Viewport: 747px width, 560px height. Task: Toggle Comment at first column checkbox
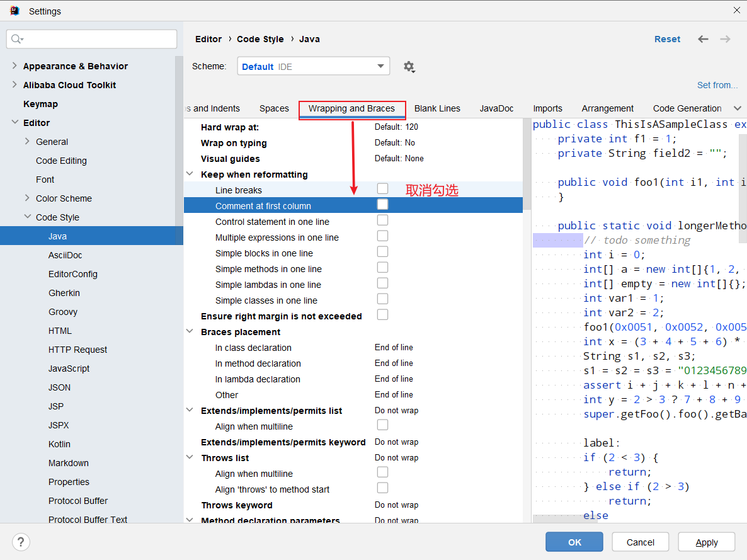point(382,205)
